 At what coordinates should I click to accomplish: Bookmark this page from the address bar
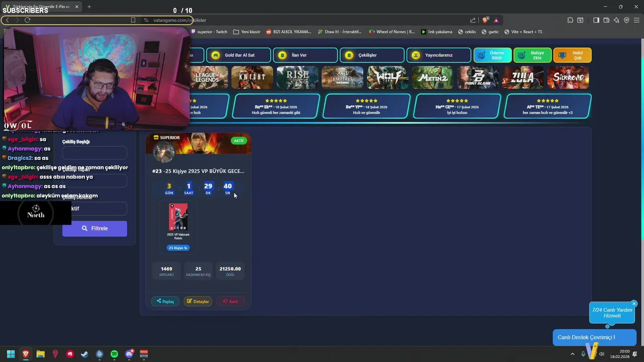133,20
